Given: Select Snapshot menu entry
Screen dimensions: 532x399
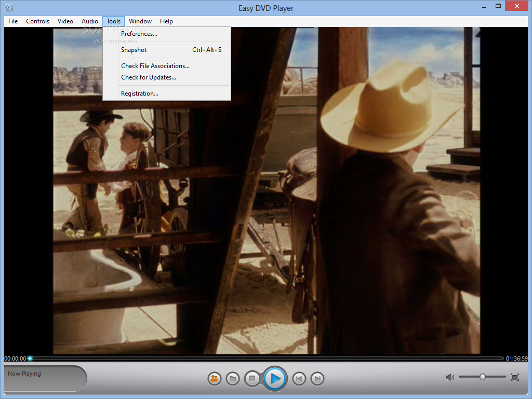Looking at the screenshot, I should pos(167,50).
